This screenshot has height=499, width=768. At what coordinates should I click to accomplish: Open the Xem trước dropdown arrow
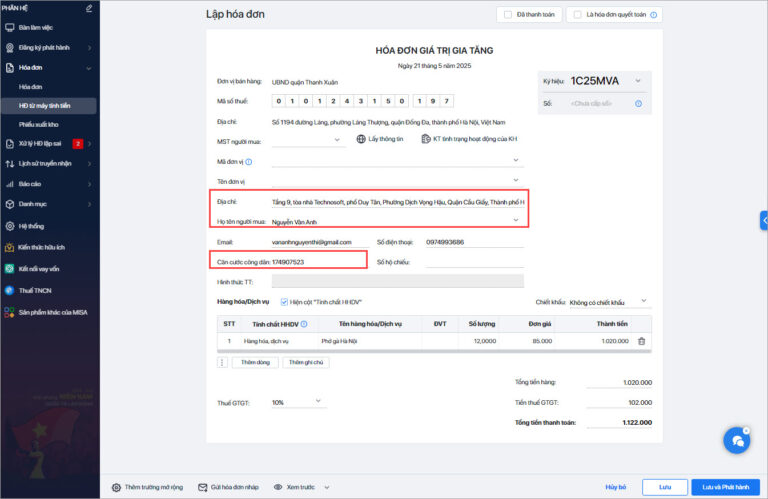click(327, 488)
